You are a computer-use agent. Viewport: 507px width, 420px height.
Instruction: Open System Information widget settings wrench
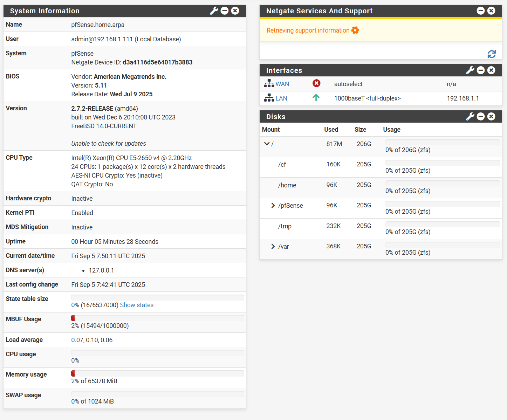click(214, 11)
